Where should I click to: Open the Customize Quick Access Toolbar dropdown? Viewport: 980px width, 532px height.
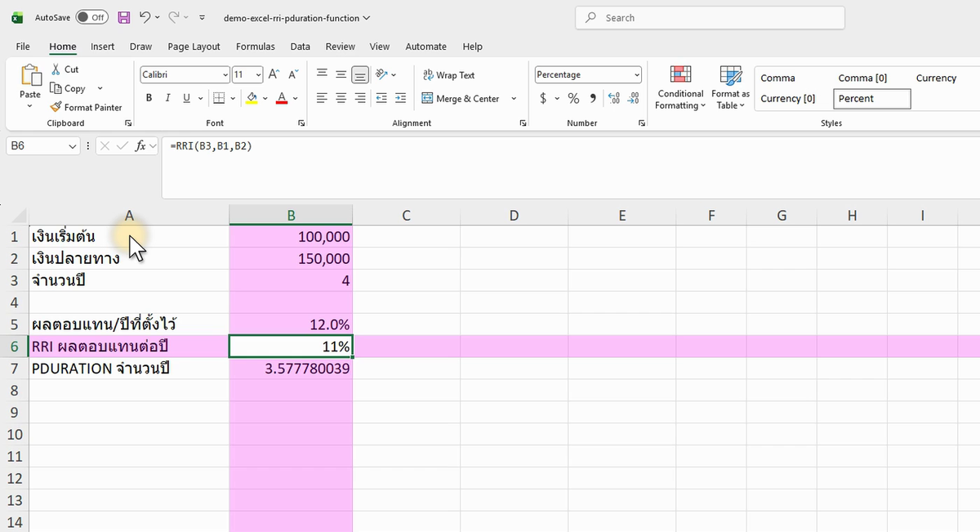202,17
